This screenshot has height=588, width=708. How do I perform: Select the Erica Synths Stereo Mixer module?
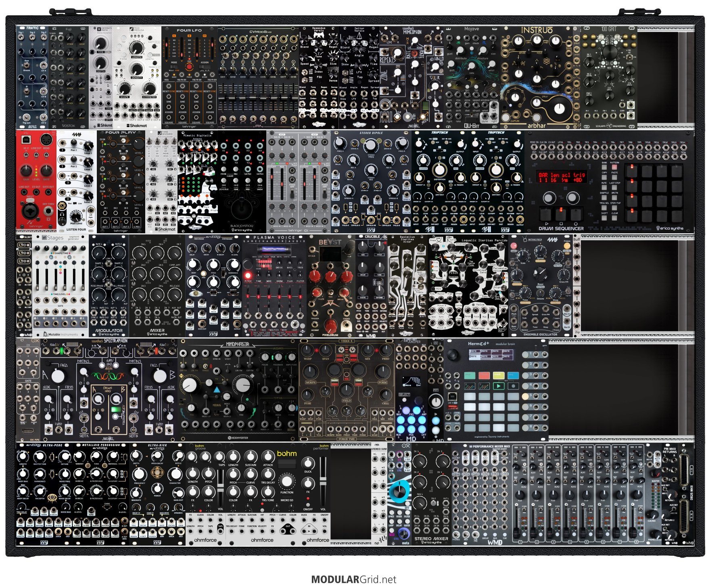432,494
